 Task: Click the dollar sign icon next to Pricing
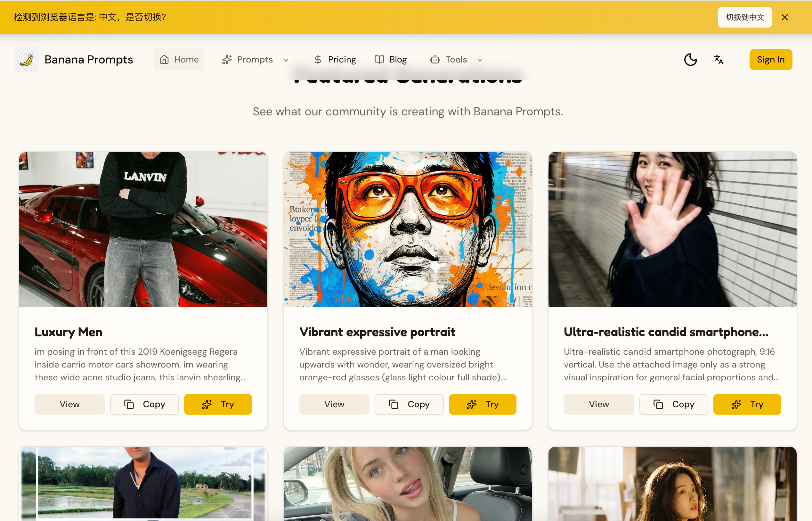click(318, 59)
